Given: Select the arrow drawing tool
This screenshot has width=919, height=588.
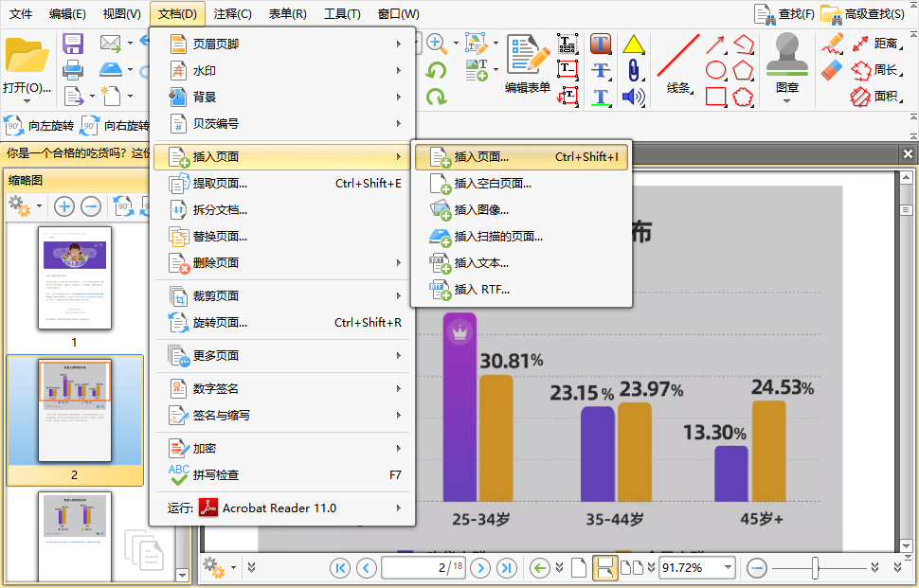Looking at the screenshot, I should click(715, 45).
